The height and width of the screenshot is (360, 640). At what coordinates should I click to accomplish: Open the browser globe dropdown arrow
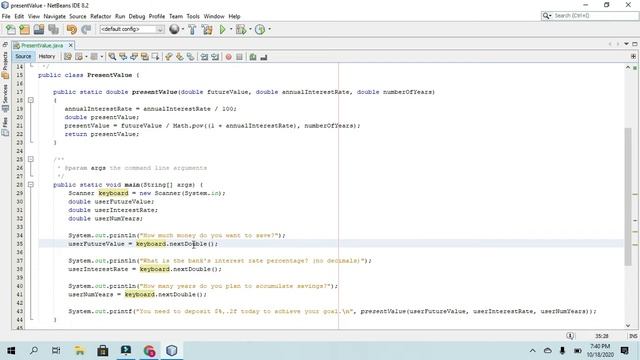point(182,29)
